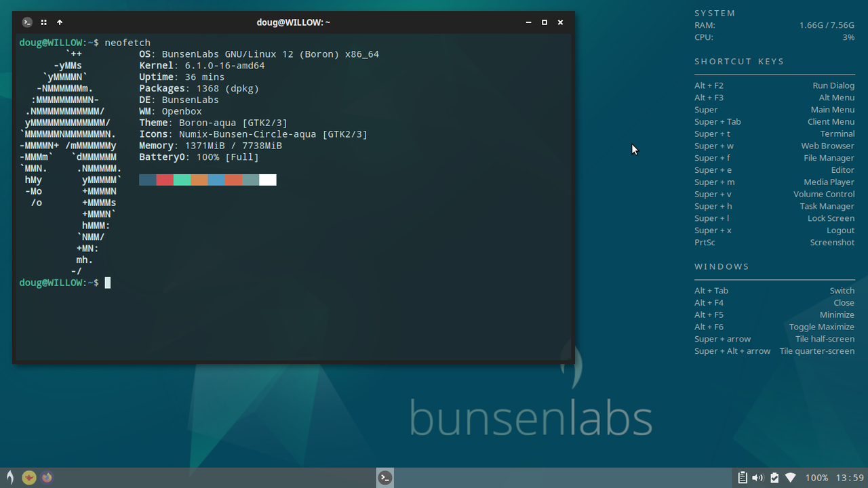Click the Icons line 'Numix-Bunsen-Circle-aqua'
Screen dimensions: 868x488
pyautogui.click(x=253, y=134)
